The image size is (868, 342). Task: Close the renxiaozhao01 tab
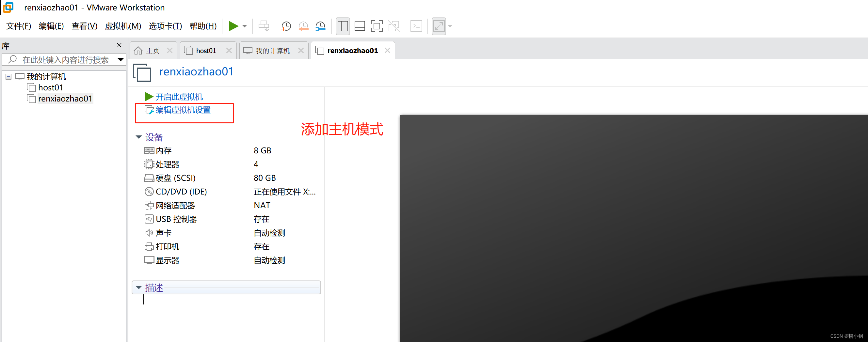coord(388,51)
